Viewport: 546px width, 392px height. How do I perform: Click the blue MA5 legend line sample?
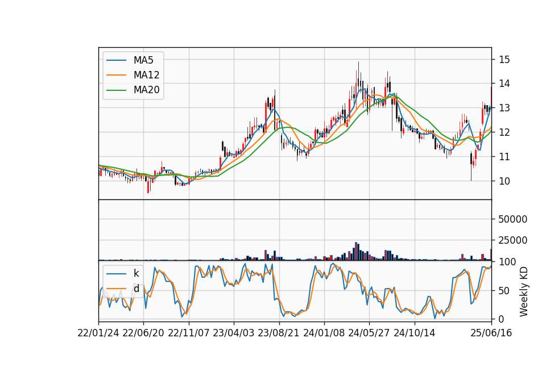tap(117, 60)
